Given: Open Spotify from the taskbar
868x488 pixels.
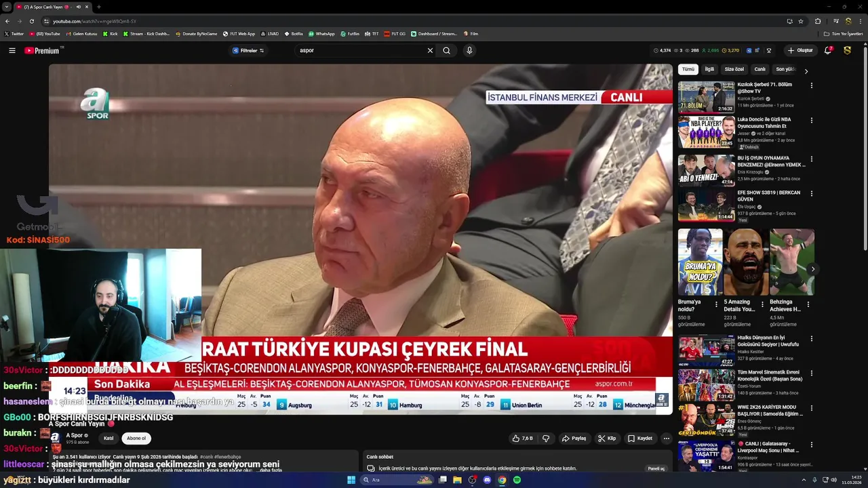Looking at the screenshot, I should pyautogui.click(x=517, y=480).
